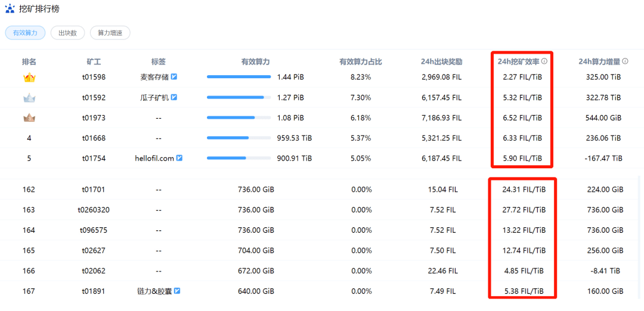
Task: Click the gold crown rank icon
Action: (29, 78)
